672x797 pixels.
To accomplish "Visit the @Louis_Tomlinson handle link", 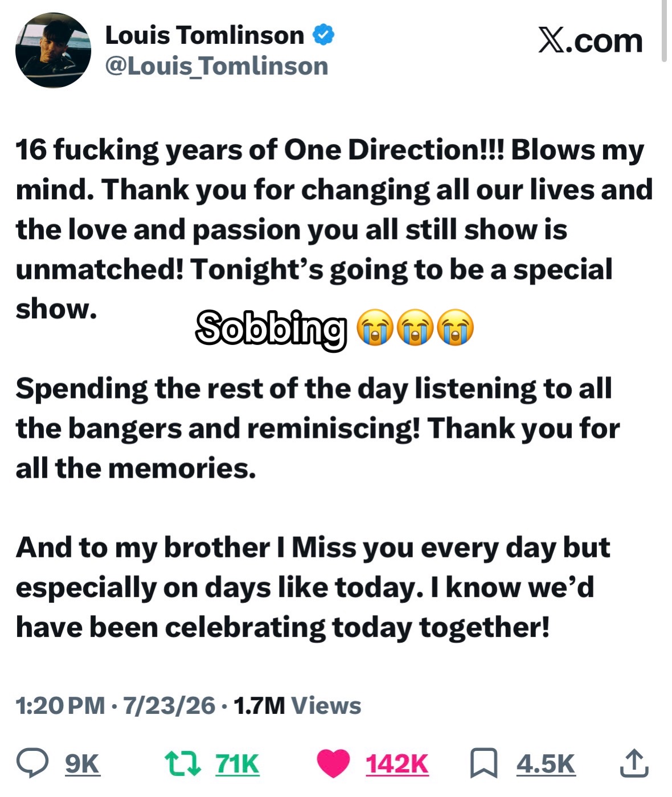I will [216, 66].
